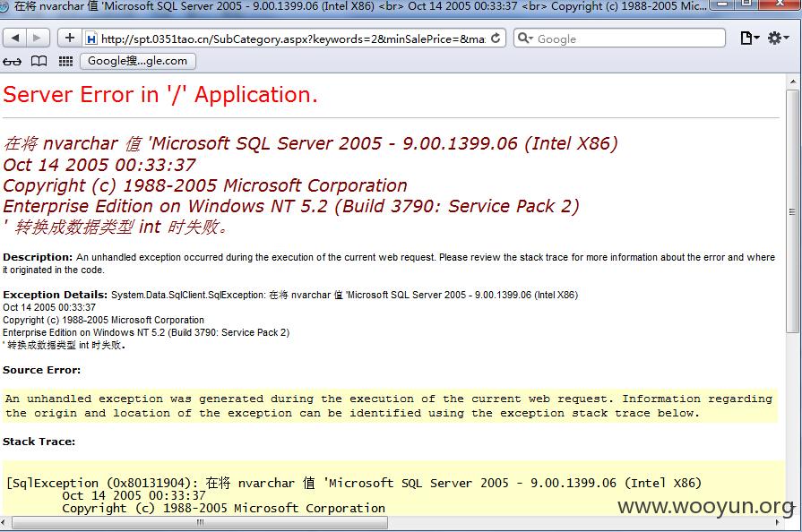Open search engine dropdown magnifier icon

coord(525,39)
